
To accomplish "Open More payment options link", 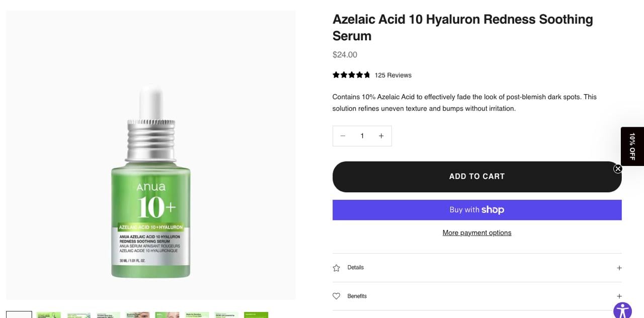I will coord(477,232).
